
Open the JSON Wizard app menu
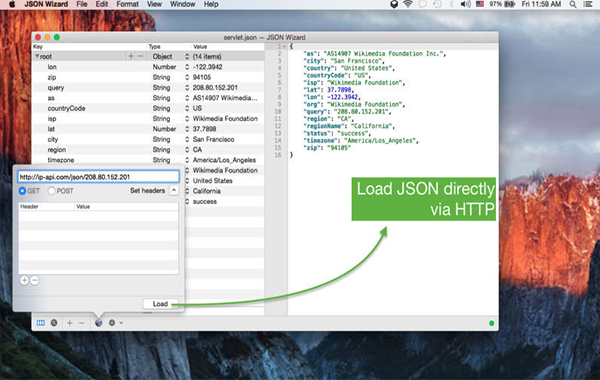(46, 4)
